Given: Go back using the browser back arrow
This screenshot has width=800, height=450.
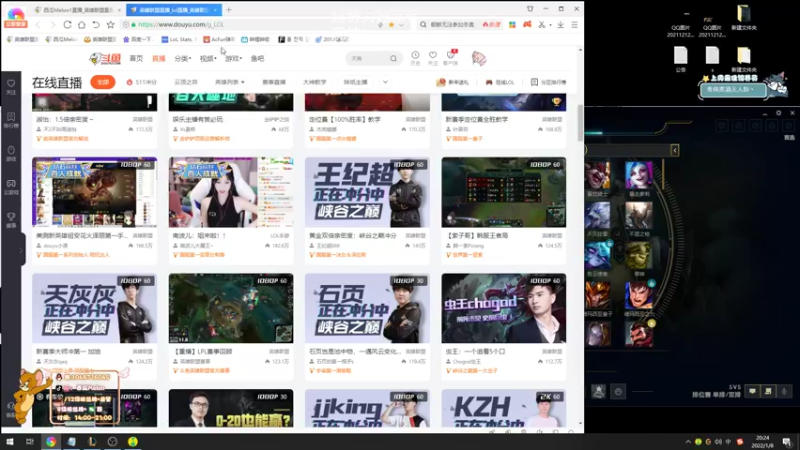Looking at the screenshot, I should 38,24.
